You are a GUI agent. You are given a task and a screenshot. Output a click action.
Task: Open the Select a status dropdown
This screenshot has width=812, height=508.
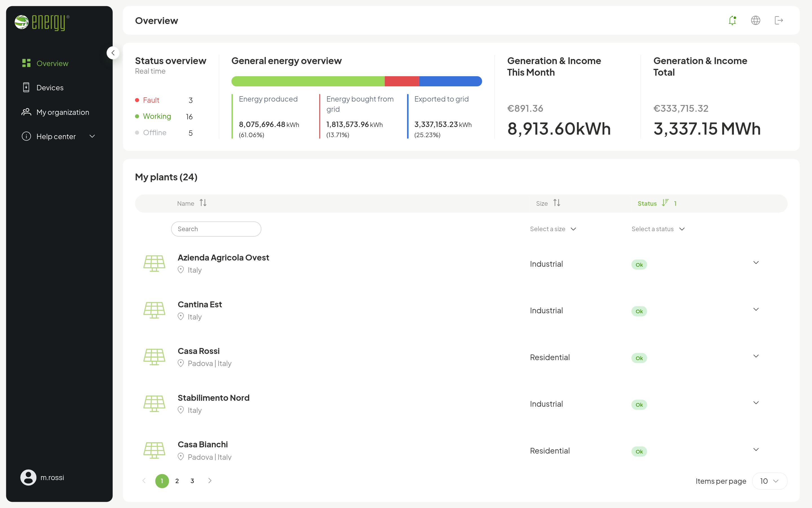tap(658, 229)
